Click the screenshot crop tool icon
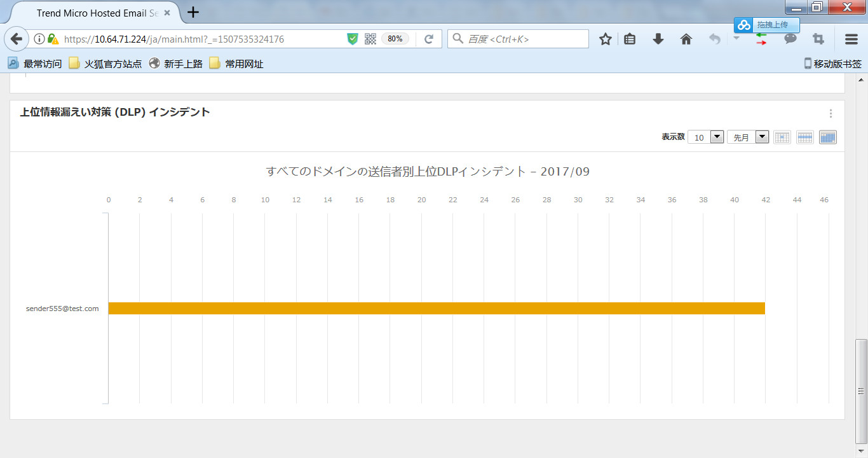 click(818, 39)
